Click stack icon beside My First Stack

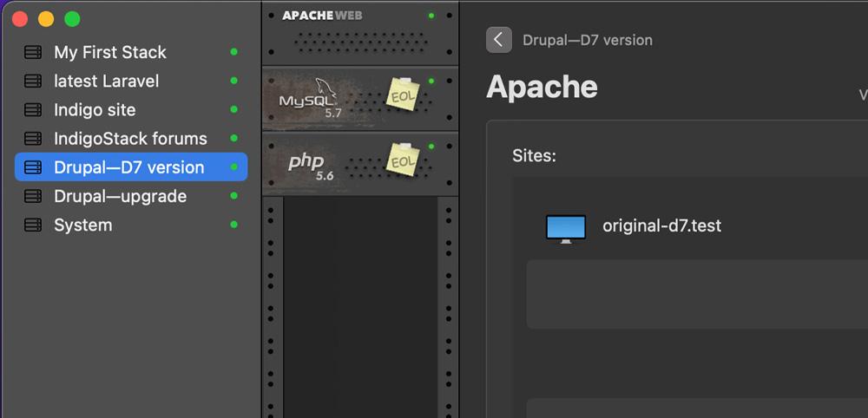[x=33, y=53]
